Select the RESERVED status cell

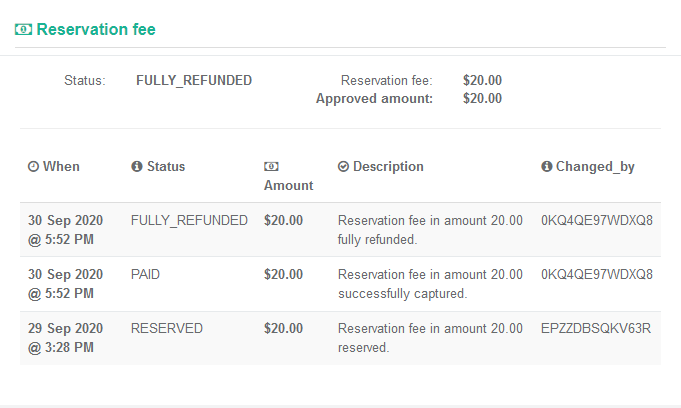(167, 328)
